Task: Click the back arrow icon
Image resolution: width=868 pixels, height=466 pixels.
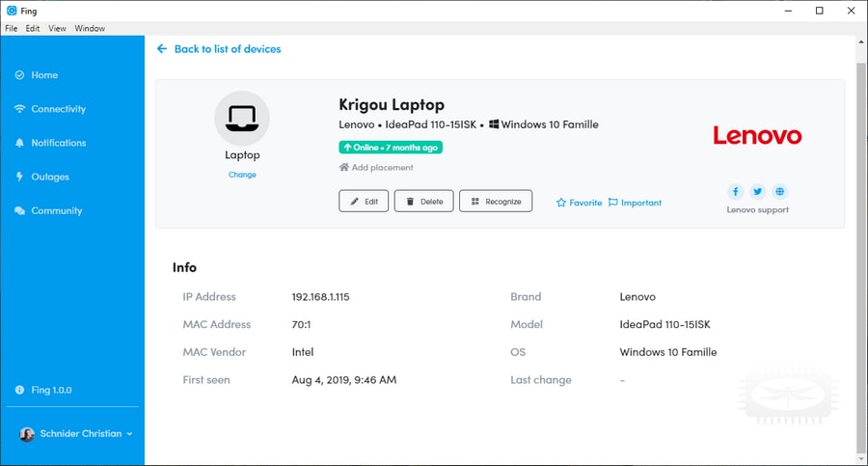Action: coord(162,49)
